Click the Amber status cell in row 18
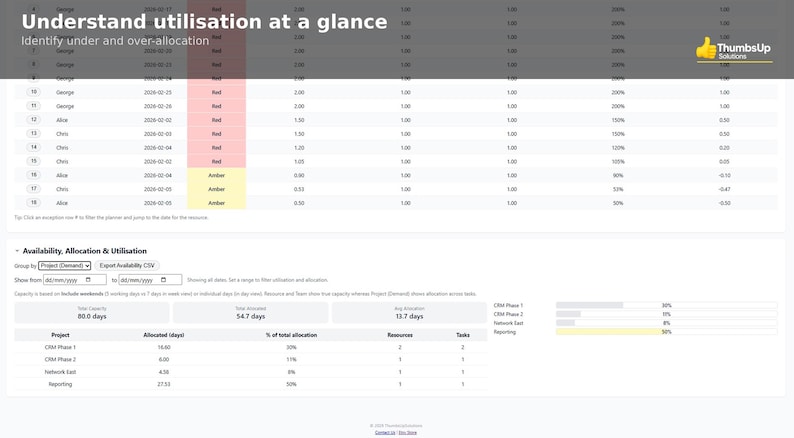 (217, 203)
